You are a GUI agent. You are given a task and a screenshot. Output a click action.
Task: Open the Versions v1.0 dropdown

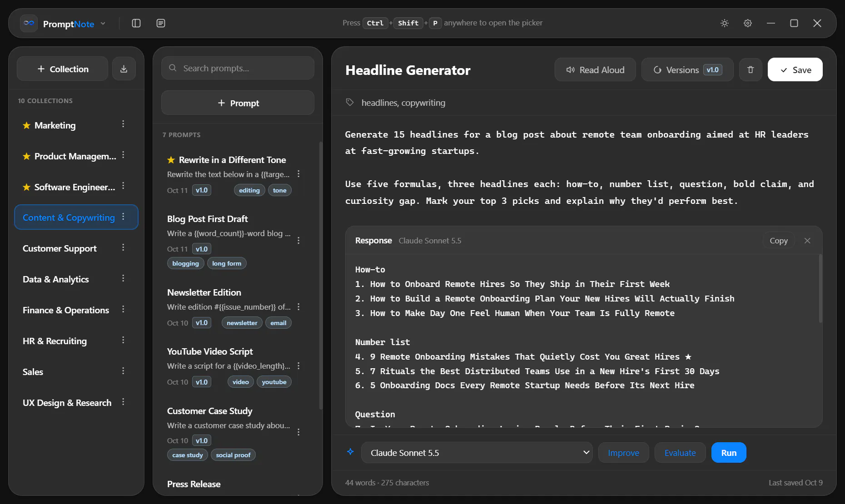click(687, 69)
